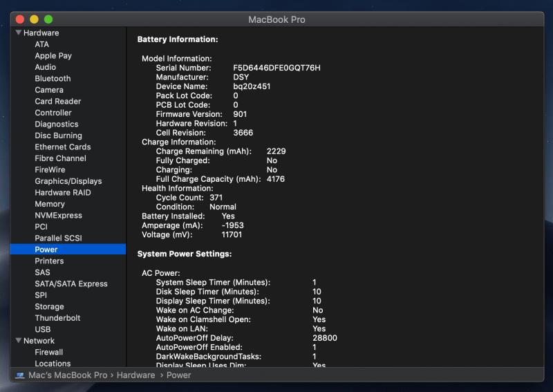Select the USB sidebar item
The image size is (553, 392).
pyautogui.click(x=43, y=330)
